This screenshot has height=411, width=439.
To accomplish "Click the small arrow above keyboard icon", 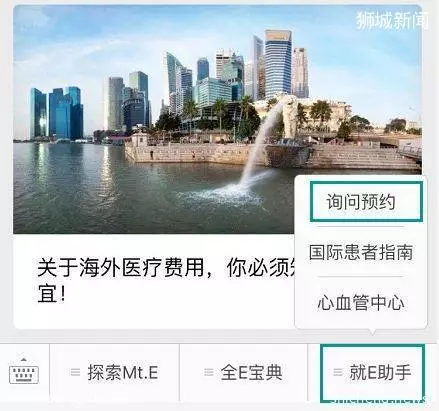I will click(x=23, y=360).
